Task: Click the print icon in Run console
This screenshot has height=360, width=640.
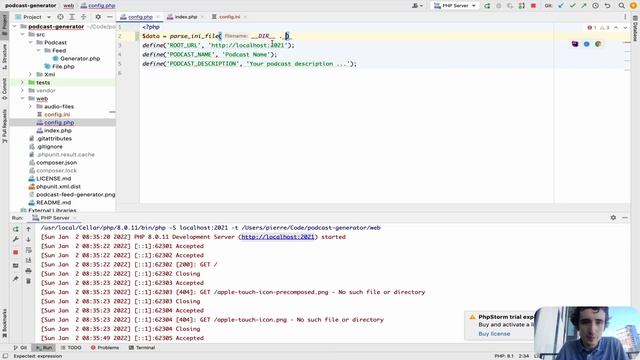Action: pos(29,271)
